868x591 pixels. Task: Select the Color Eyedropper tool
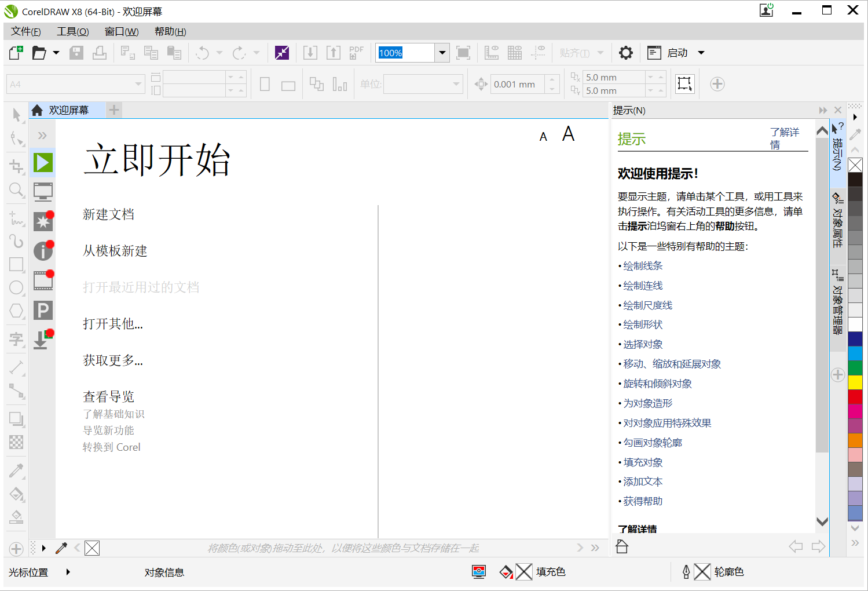(x=16, y=470)
